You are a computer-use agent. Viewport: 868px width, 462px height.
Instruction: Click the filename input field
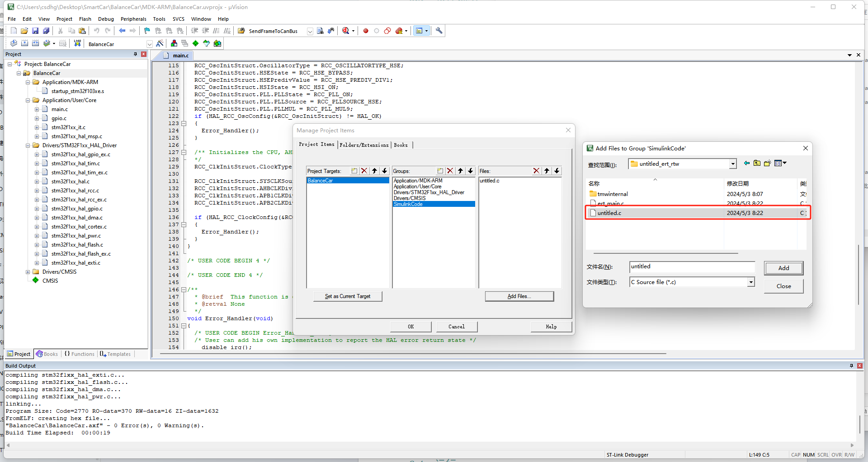692,267
